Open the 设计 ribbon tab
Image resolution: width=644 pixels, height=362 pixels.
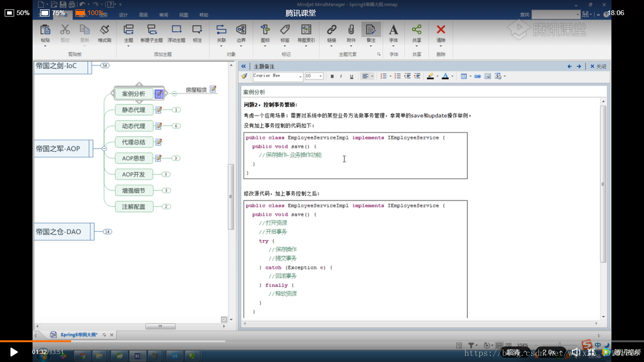coord(124,15)
